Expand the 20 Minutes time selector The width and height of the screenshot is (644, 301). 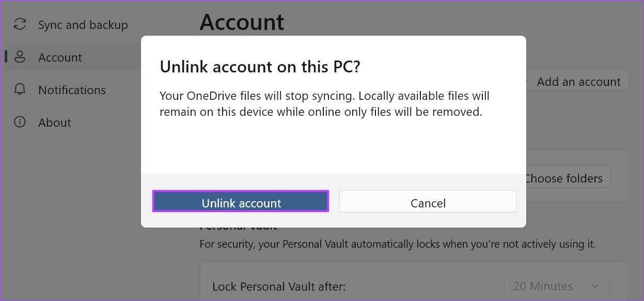click(557, 285)
